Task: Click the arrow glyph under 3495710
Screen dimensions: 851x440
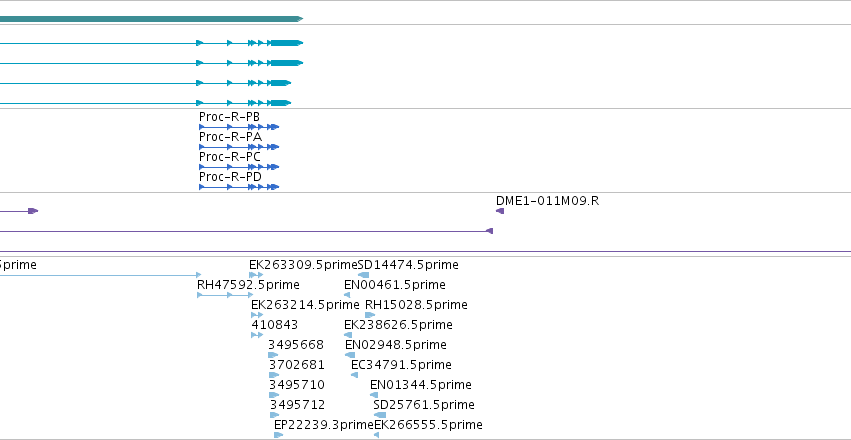Action: [x=274, y=395]
